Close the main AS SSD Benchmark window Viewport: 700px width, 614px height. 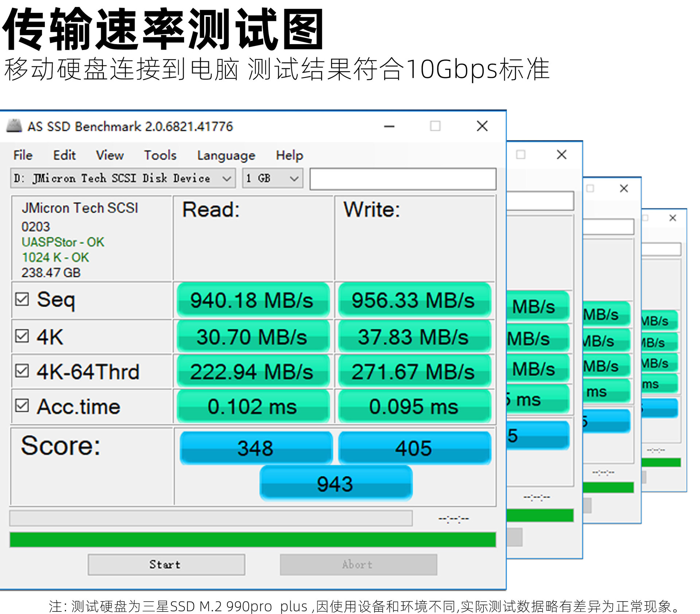482,126
